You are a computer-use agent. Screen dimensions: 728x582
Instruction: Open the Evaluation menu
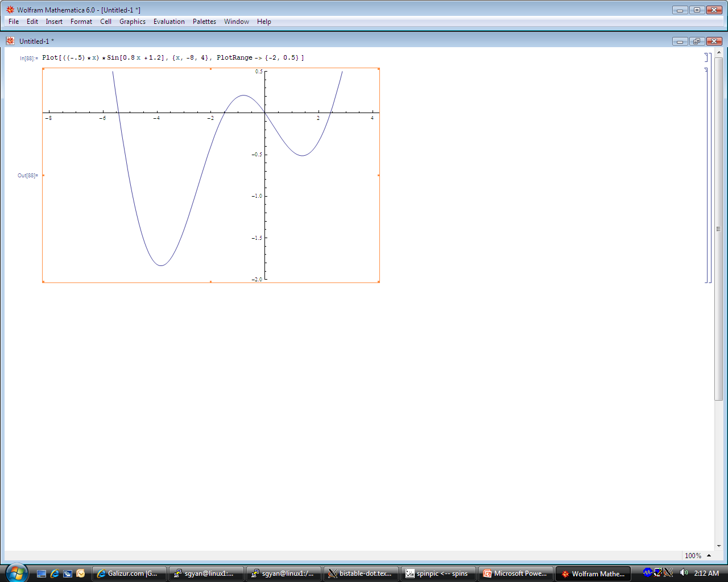[169, 22]
